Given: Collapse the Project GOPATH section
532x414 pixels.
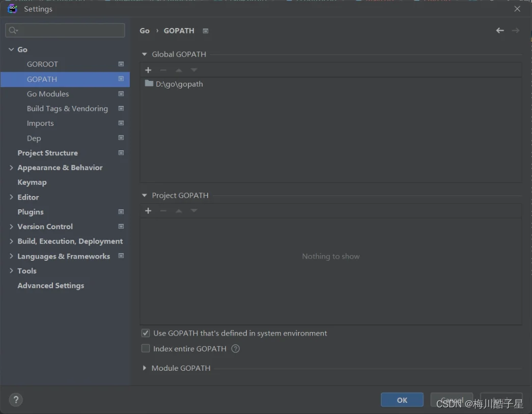Looking at the screenshot, I should tap(145, 196).
